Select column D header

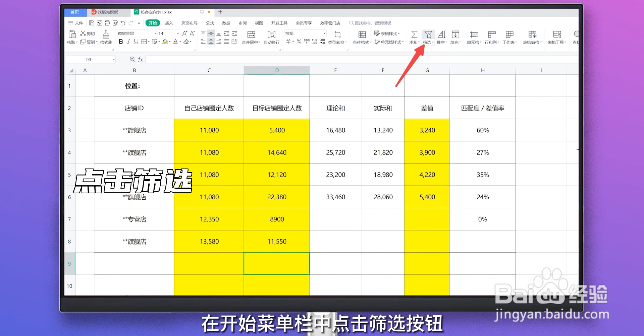277,70
